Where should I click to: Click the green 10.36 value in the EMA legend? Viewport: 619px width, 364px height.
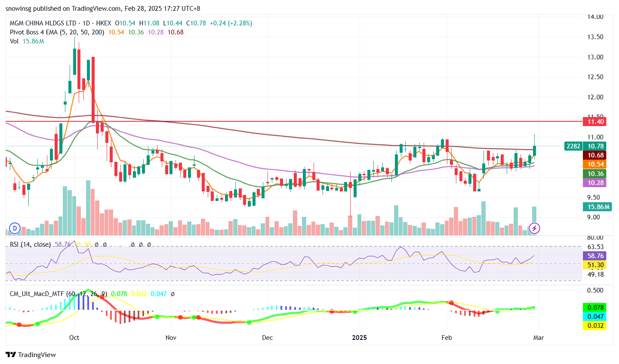point(136,32)
